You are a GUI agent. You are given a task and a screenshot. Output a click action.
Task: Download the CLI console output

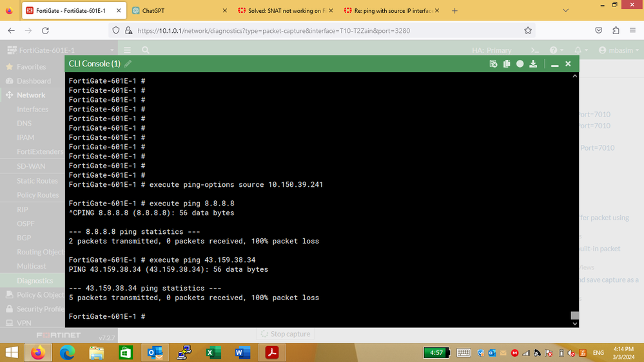pos(533,64)
